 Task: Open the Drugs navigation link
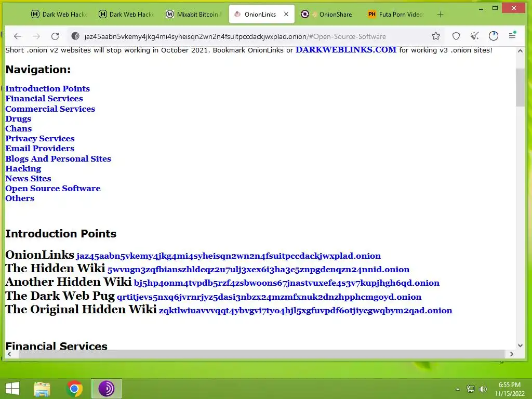pos(18,119)
